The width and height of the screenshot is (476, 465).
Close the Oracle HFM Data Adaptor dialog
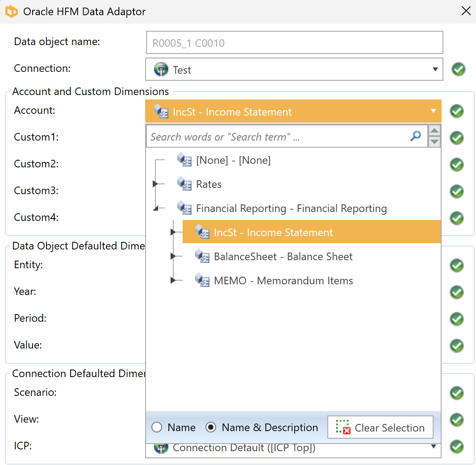click(x=466, y=11)
